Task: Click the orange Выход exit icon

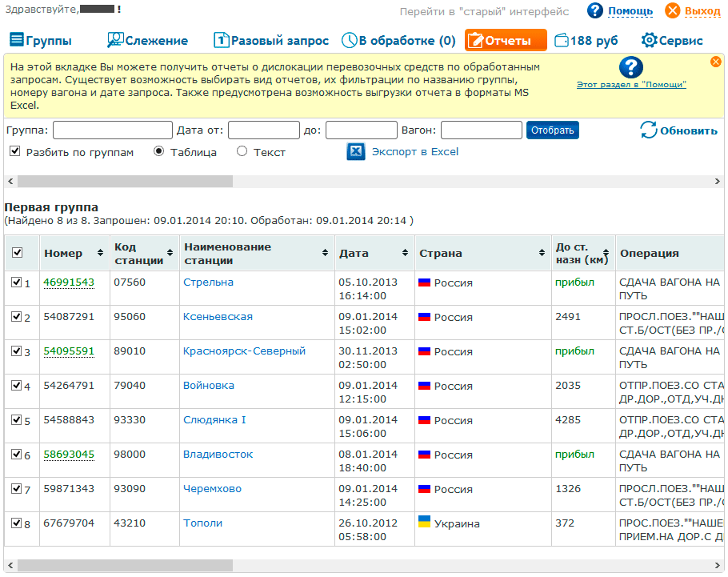Action: tap(673, 11)
